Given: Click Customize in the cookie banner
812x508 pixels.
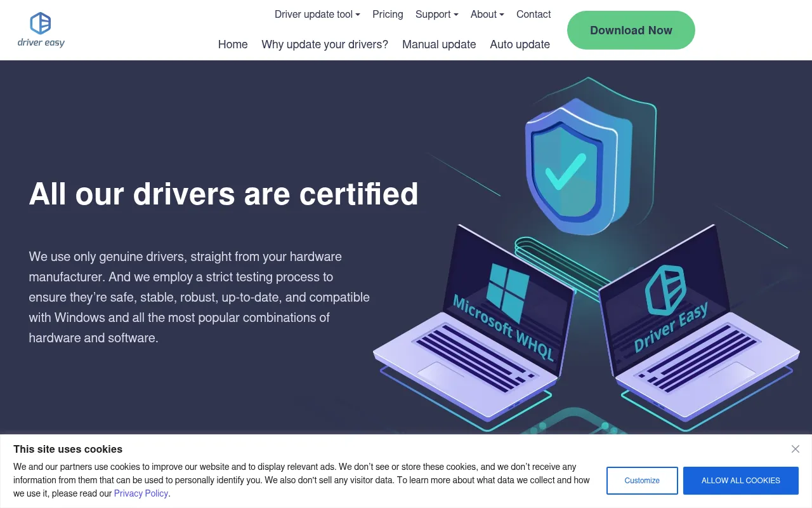Looking at the screenshot, I should click(642, 481).
